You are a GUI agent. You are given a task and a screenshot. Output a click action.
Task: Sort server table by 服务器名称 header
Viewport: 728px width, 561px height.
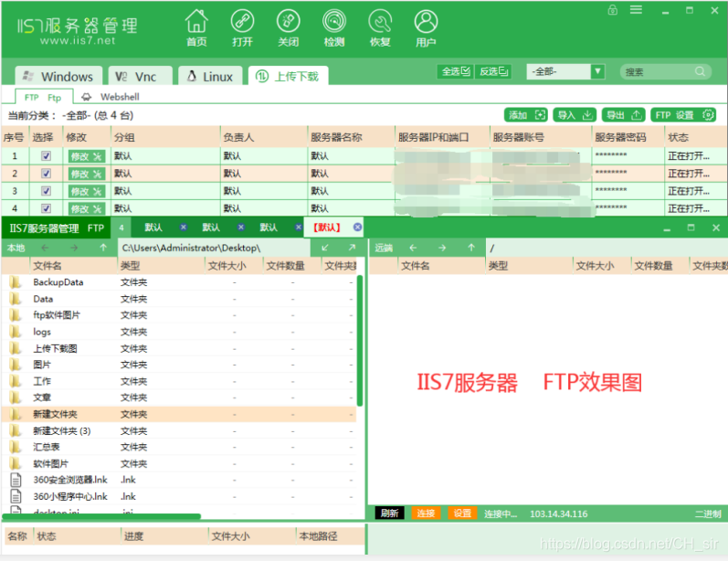(x=351, y=137)
